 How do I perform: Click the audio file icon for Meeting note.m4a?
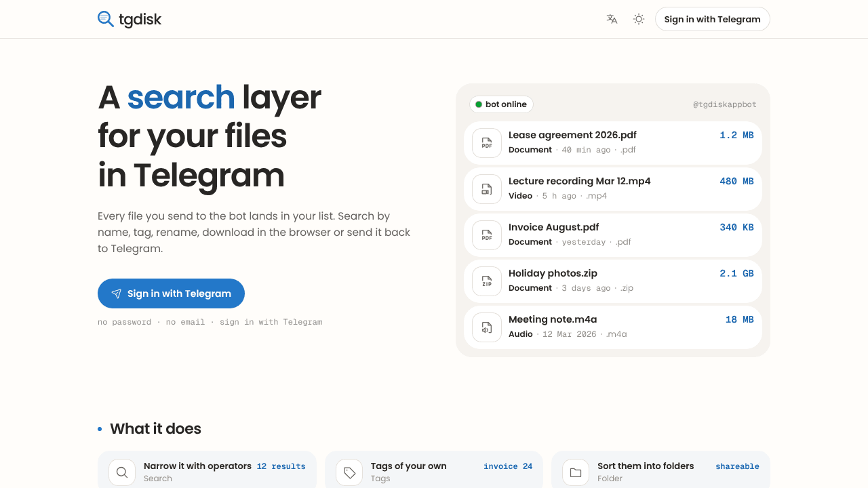click(487, 327)
